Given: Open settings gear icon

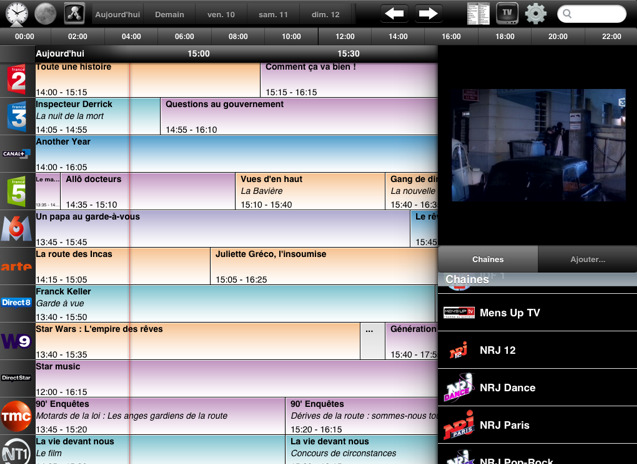Looking at the screenshot, I should coord(536,13).
